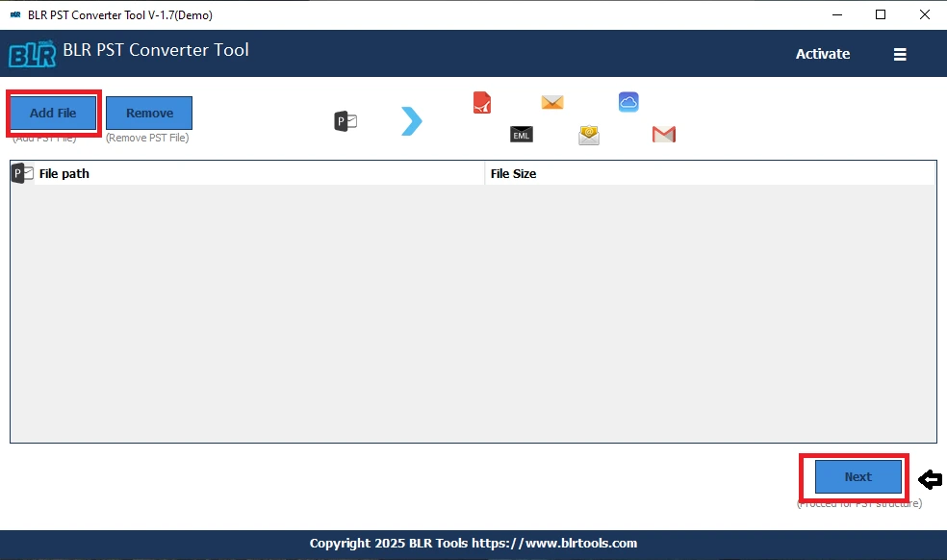Click the Next button
947x560 pixels.
pyautogui.click(x=858, y=476)
